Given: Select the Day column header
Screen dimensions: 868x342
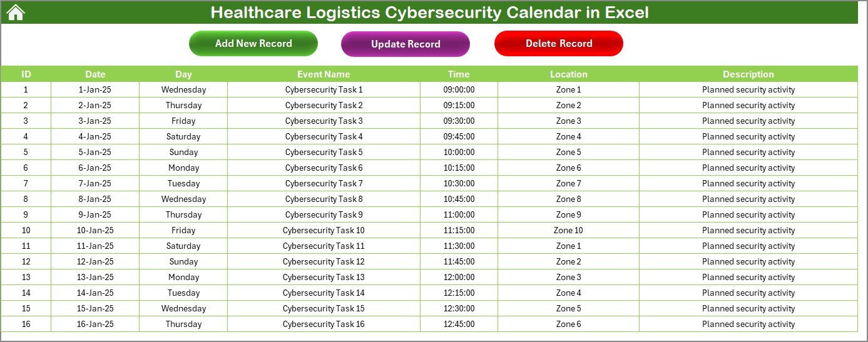Looking at the screenshot, I should point(183,74).
